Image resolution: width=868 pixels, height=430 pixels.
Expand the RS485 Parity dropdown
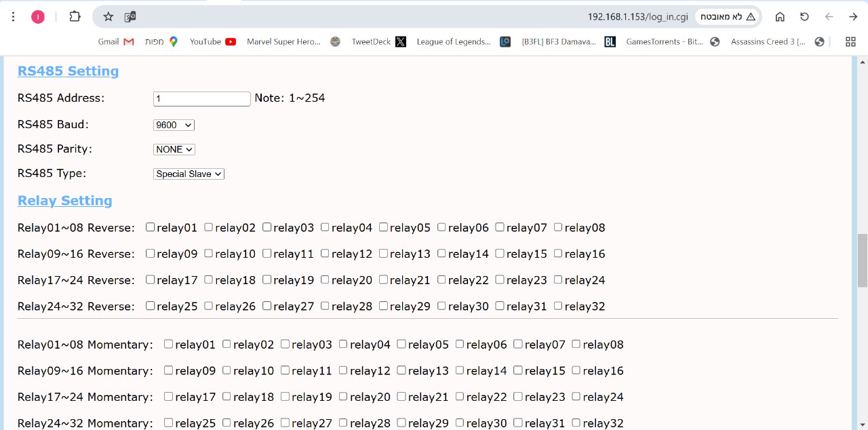174,149
